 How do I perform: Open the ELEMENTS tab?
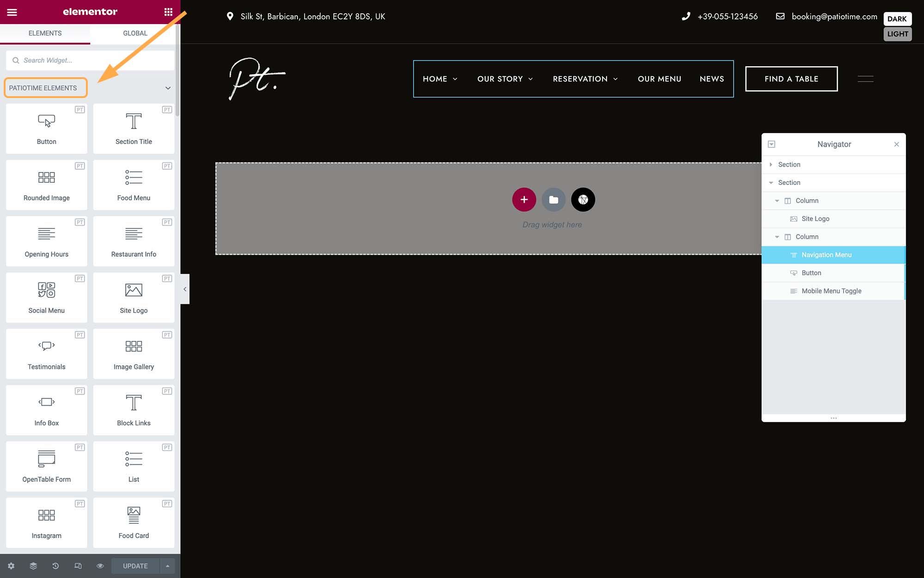(45, 33)
